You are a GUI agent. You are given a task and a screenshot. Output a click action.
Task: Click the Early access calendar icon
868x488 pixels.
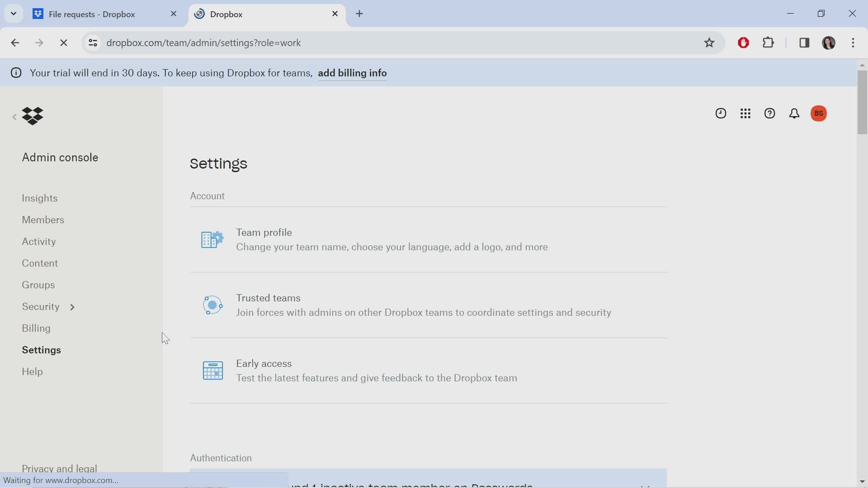(212, 371)
